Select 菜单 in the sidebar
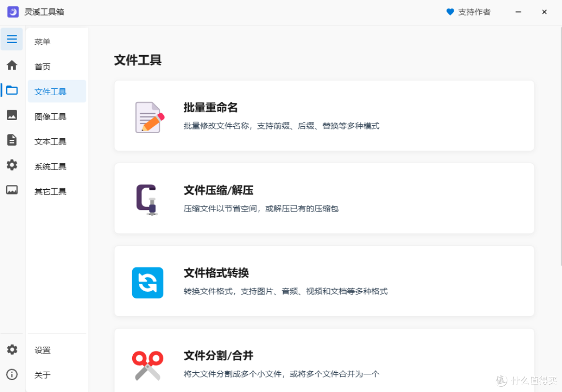562x392 pixels. coord(42,42)
